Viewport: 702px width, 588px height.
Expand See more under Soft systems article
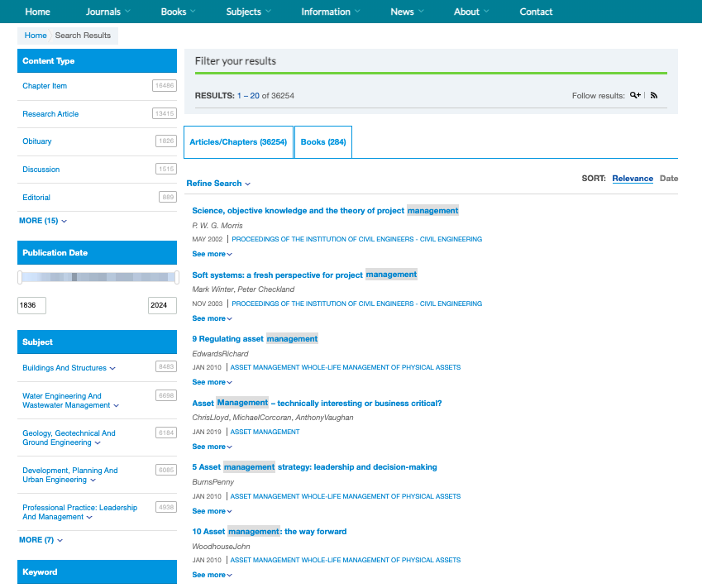(x=212, y=318)
